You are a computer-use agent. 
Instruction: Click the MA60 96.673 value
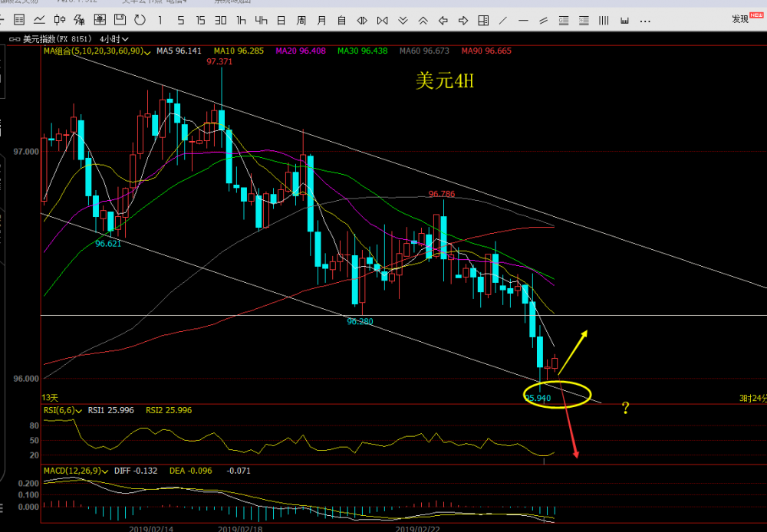pos(424,51)
